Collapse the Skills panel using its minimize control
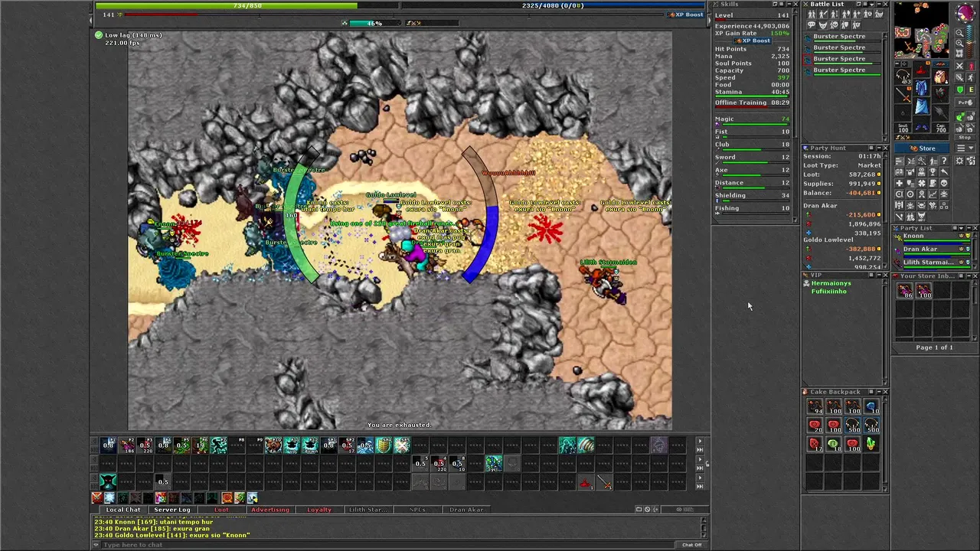Viewport: 980px width, 551px height. tap(789, 4)
